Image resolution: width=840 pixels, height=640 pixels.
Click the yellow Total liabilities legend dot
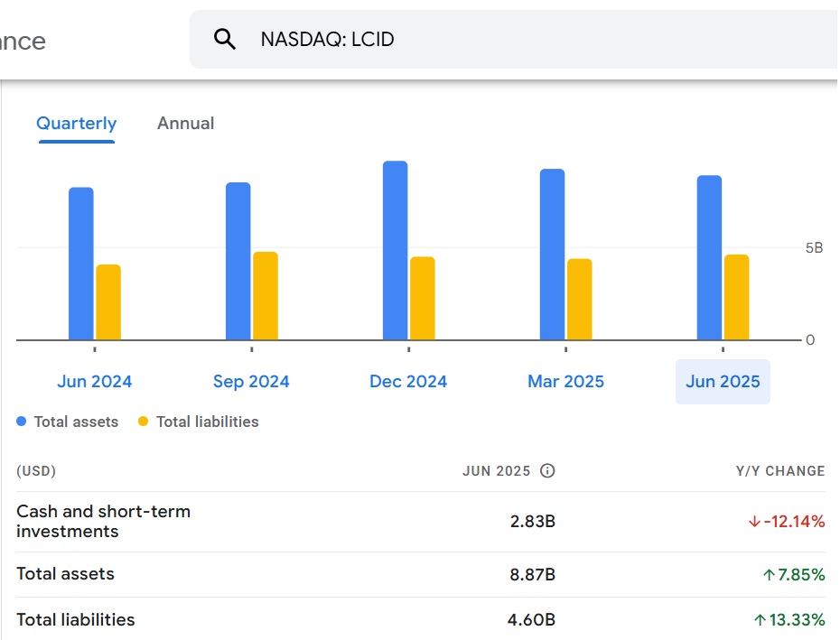click(143, 422)
